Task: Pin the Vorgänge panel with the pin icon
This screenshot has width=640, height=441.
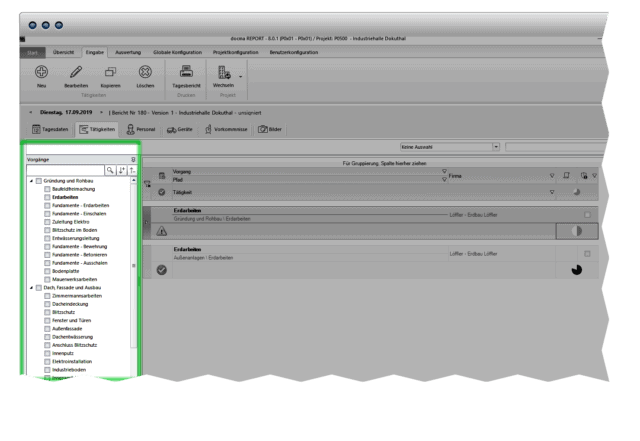Action: pyautogui.click(x=133, y=160)
